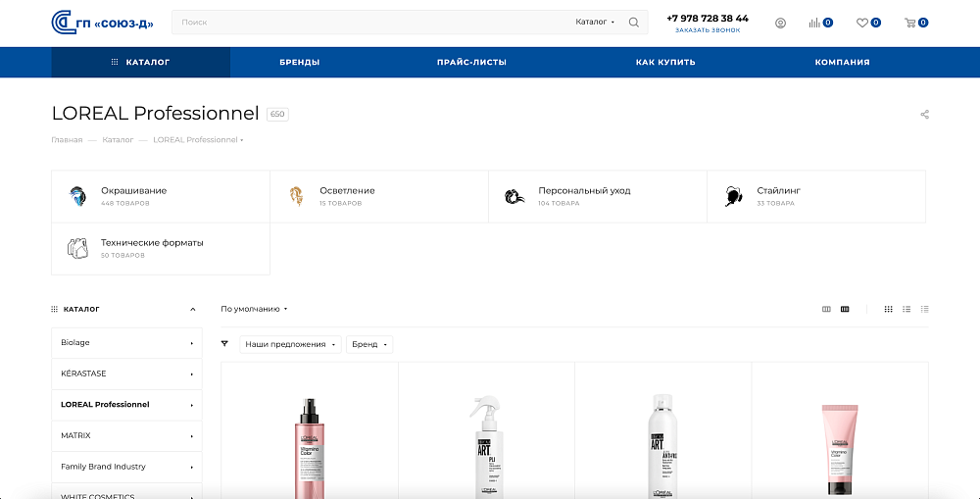Open the По умолчанию sorting dropdown
This screenshot has height=499, width=980.
tap(254, 309)
